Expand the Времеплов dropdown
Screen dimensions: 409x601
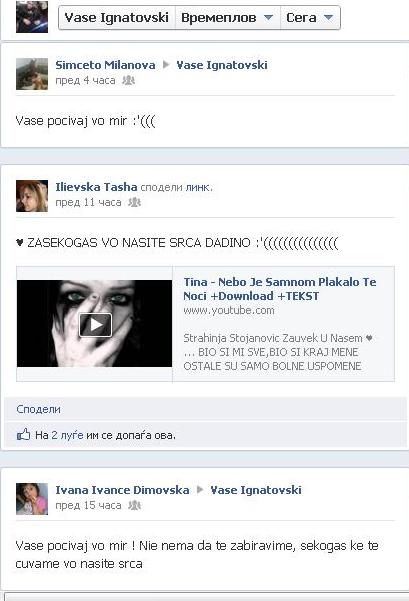pyautogui.click(x=228, y=17)
